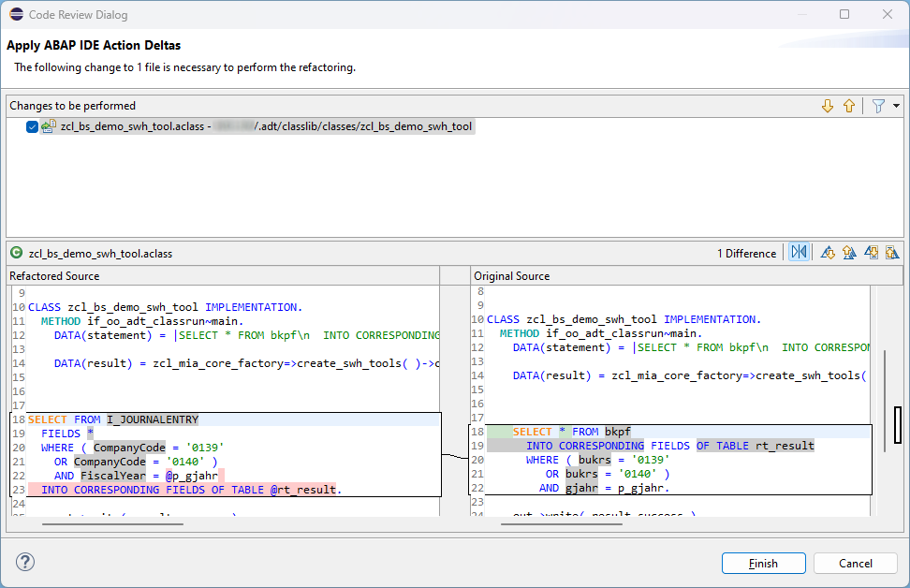Click 'METHOD if_oo_adt_classrun~main.' in refactored source

(142, 321)
